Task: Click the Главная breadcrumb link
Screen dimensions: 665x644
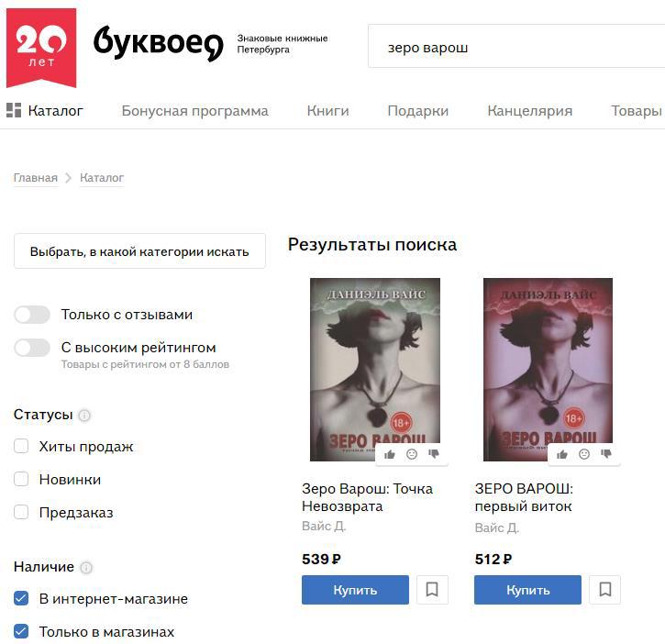Action: tap(36, 178)
